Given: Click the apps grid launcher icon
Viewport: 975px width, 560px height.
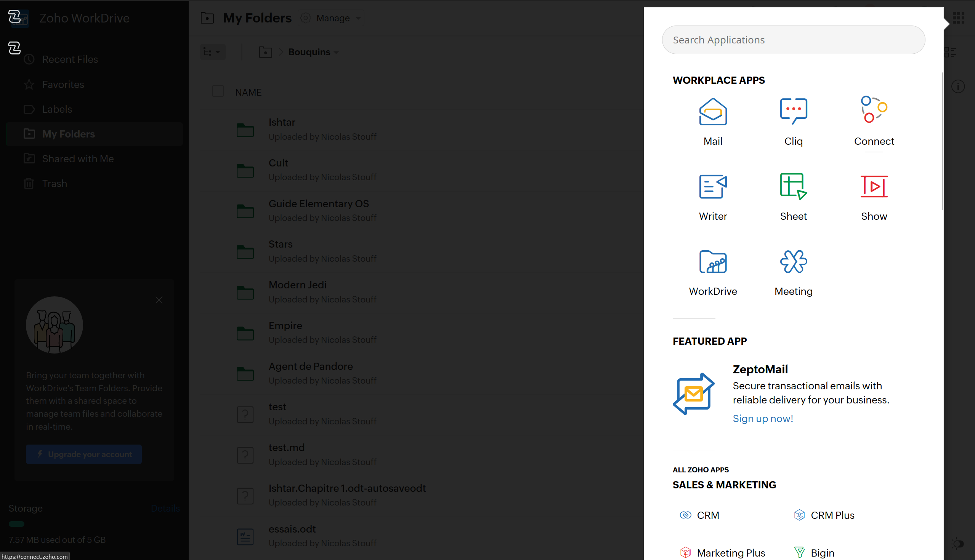Looking at the screenshot, I should tap(958, 18).
